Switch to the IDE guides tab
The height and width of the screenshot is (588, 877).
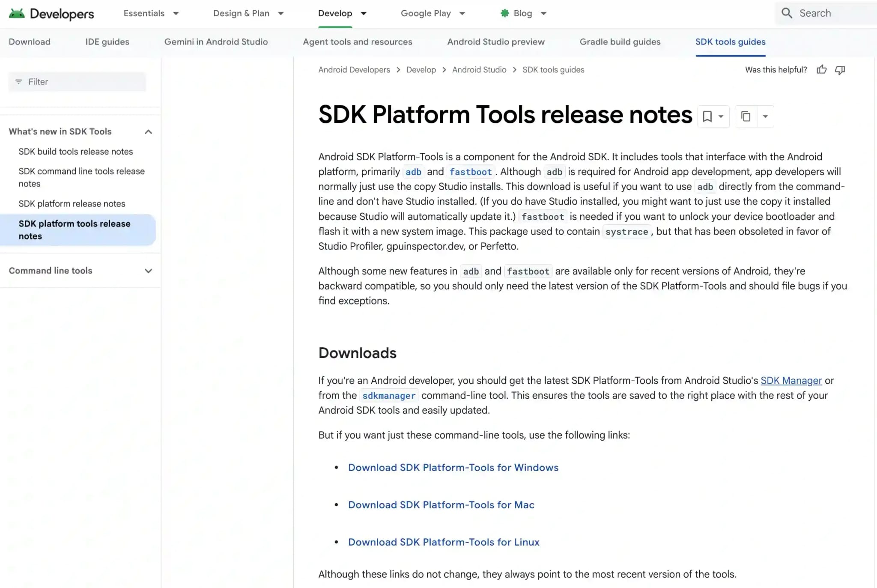click(x=107, y=42)
